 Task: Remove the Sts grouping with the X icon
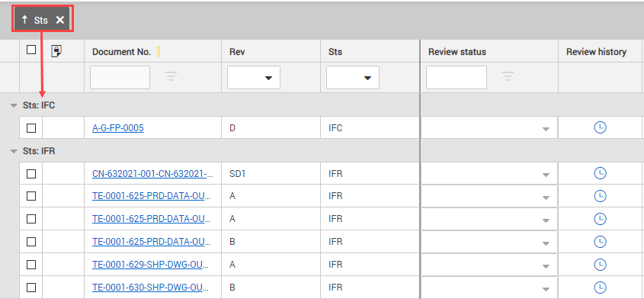point(60,20)
